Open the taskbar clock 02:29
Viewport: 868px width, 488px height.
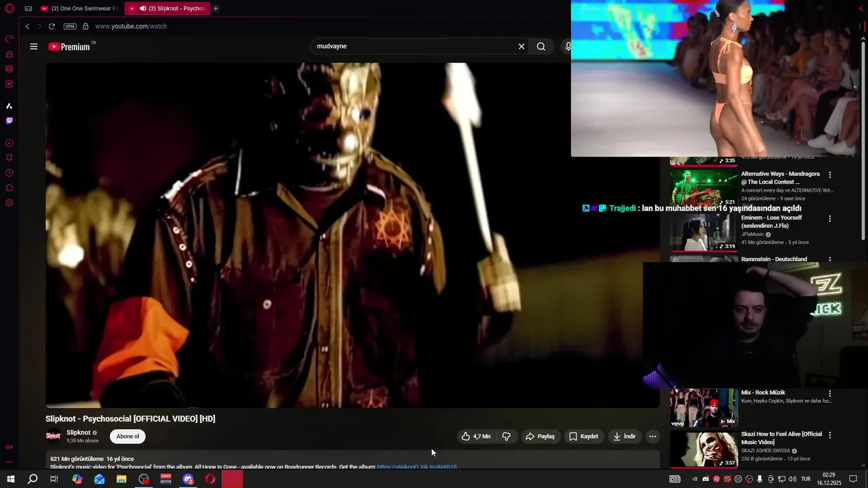pyautogui.click(x=828, y=479)
